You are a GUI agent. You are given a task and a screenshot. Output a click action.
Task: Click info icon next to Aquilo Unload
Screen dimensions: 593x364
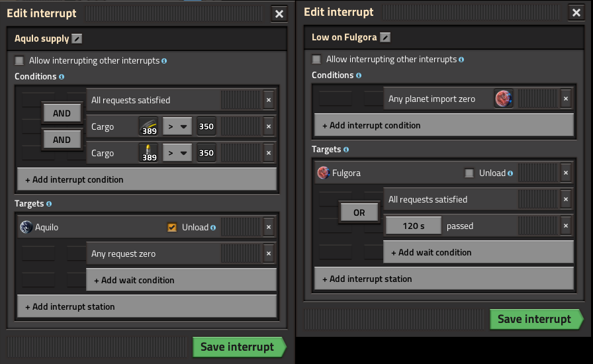tap(213, 228)
